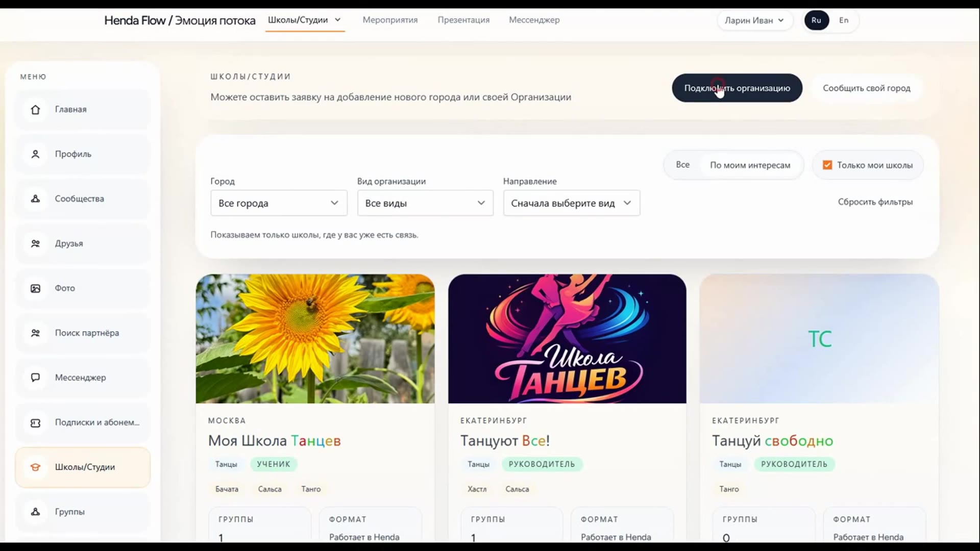This screenshot has height=551, width=980.
Task: Switch the language to Ru
Action: click(816, 20)
